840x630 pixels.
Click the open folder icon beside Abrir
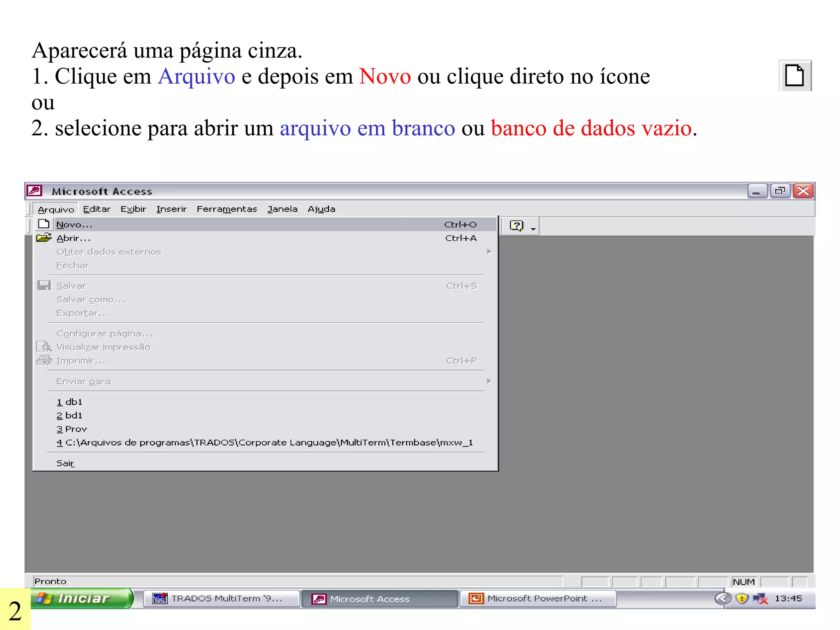point(44,238)
